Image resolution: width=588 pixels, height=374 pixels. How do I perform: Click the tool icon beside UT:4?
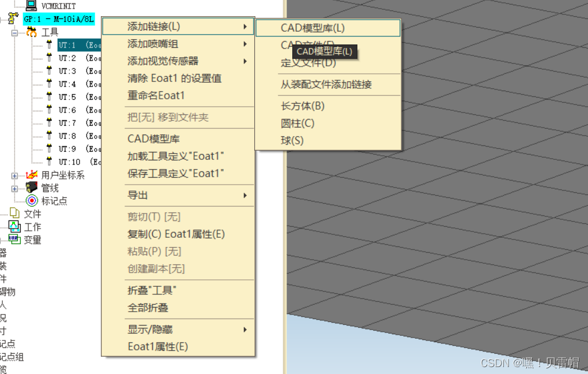pos(49,83)
